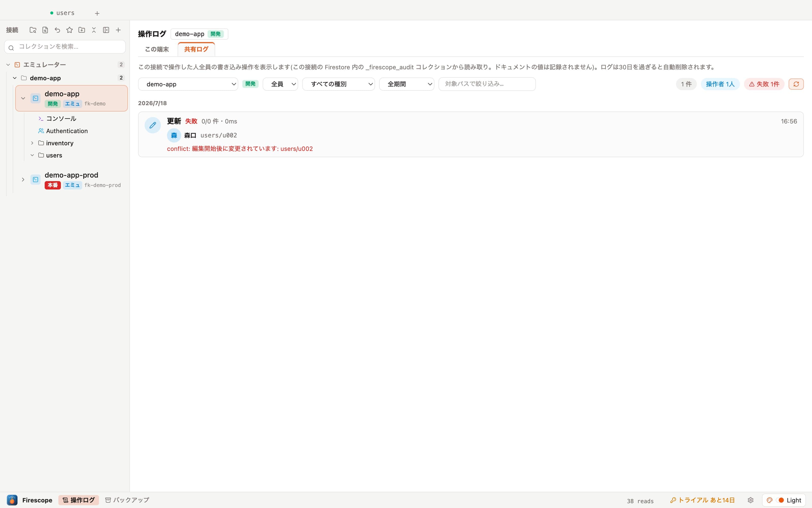The width and height of the screenshot is (812, 508).
Task: Click the fk-demo-prod project ID text
Action: 103,185
